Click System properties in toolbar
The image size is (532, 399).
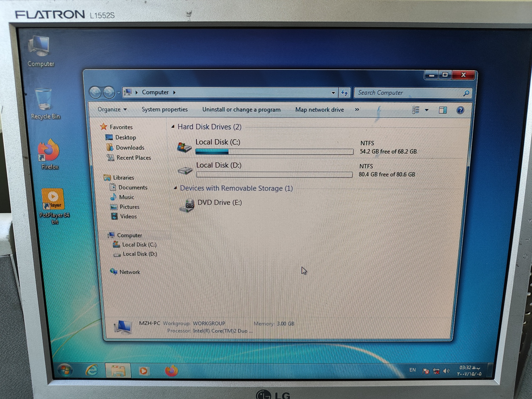coord(165,110)
